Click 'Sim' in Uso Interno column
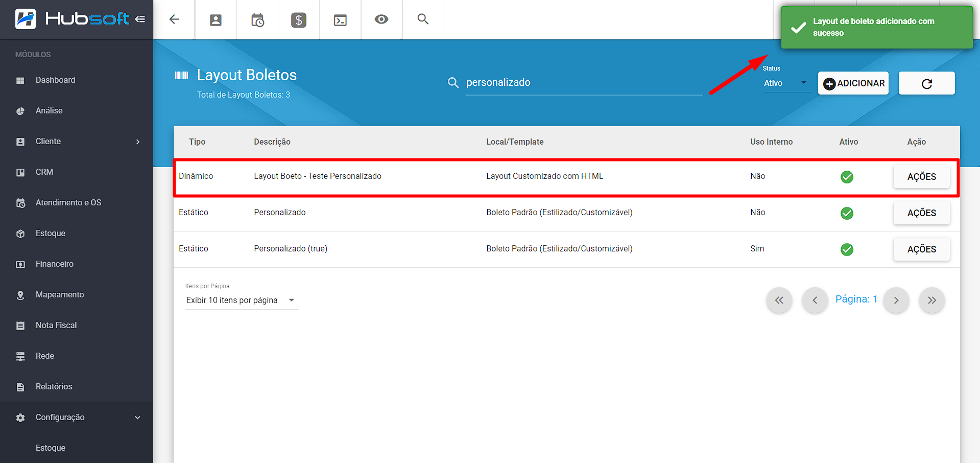The height and width of the screenshot is (463, 980). point(757,249)
